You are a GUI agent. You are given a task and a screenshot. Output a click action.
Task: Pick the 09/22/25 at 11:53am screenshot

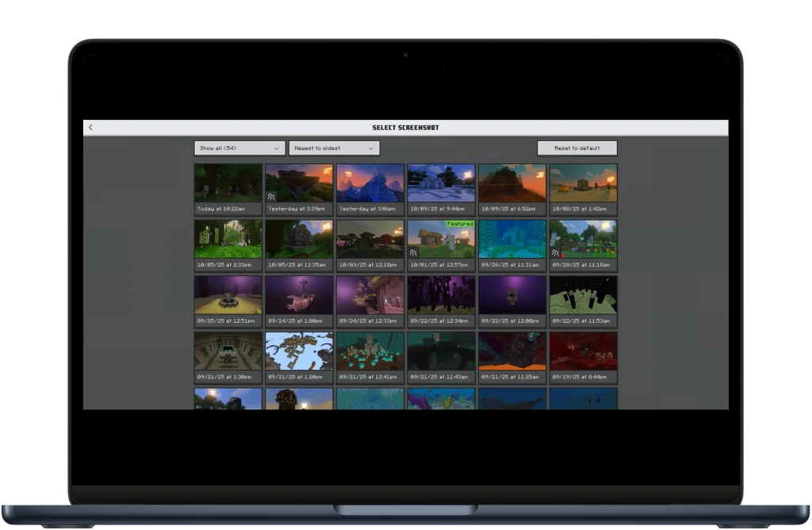click(x=583, y=301)
